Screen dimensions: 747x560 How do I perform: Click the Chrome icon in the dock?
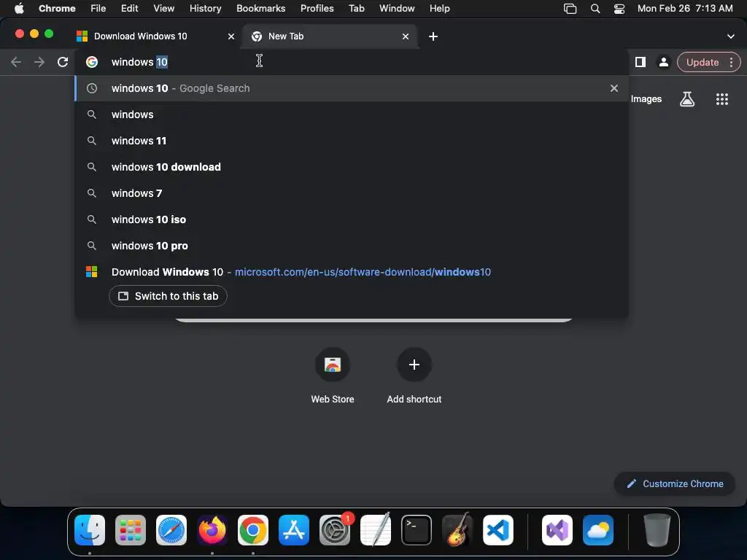pyautogui.click(x=253, y=530)
